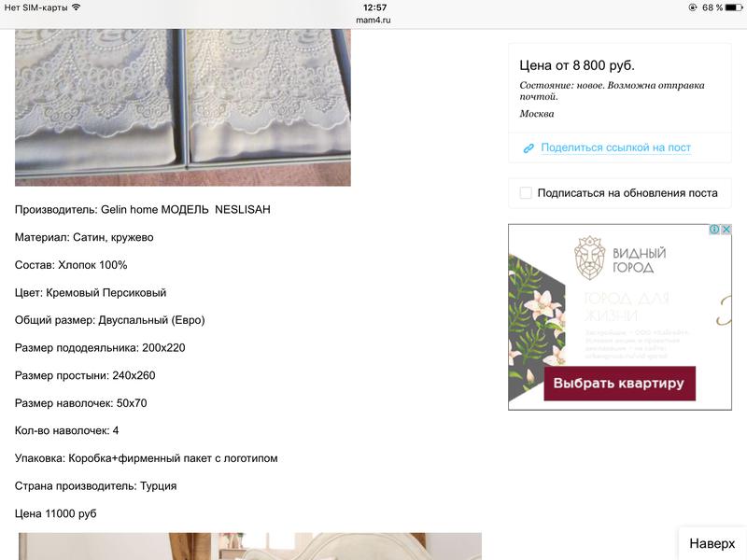Viewport: 747px width, 560px height.
Task: Close the Видный город advertisement
Action: pos(726,229)
